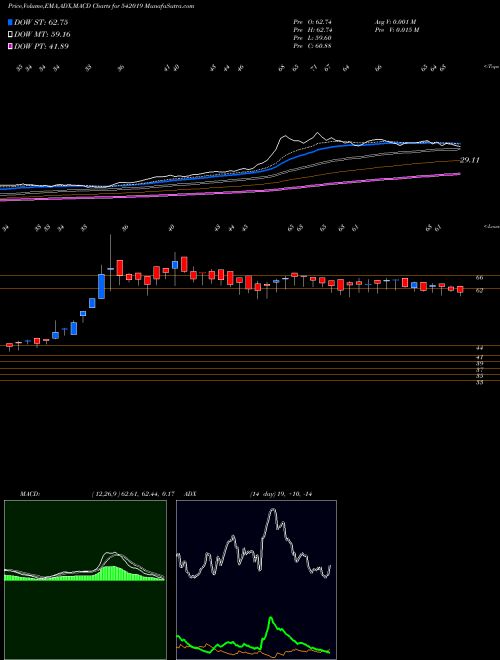Click the 'Avg V: 0.001 M' value
This screenshot has width=500, height=660.
pyautogui.click(x=395, y=22)
